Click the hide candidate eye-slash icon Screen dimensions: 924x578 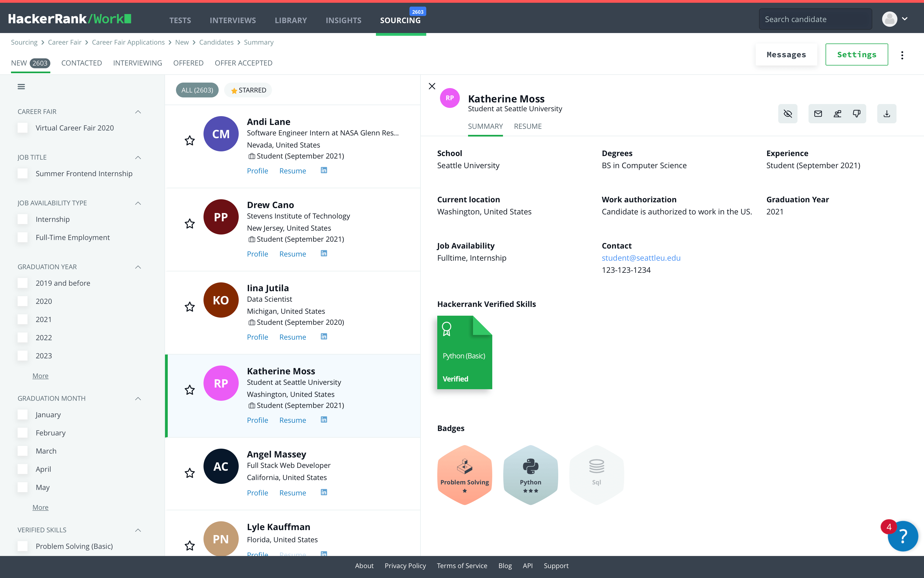coord(788,113)
